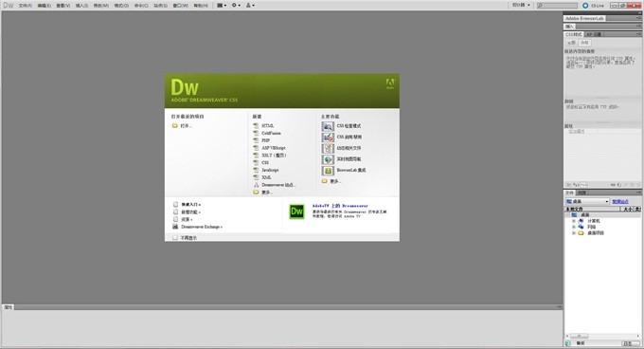Open the 格式(O) menu

121,6
